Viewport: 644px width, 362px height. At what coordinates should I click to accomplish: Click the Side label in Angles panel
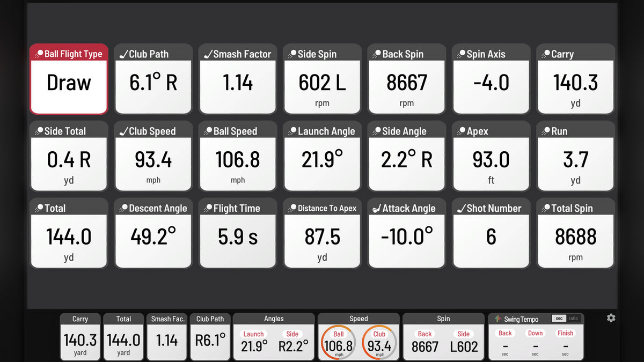pyautogui.click(x=292, y=334)
